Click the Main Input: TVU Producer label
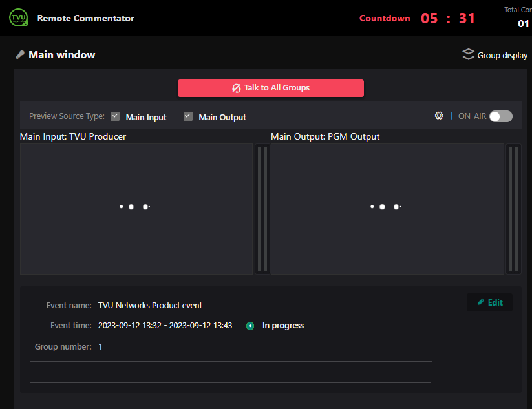 click(73, 136)
